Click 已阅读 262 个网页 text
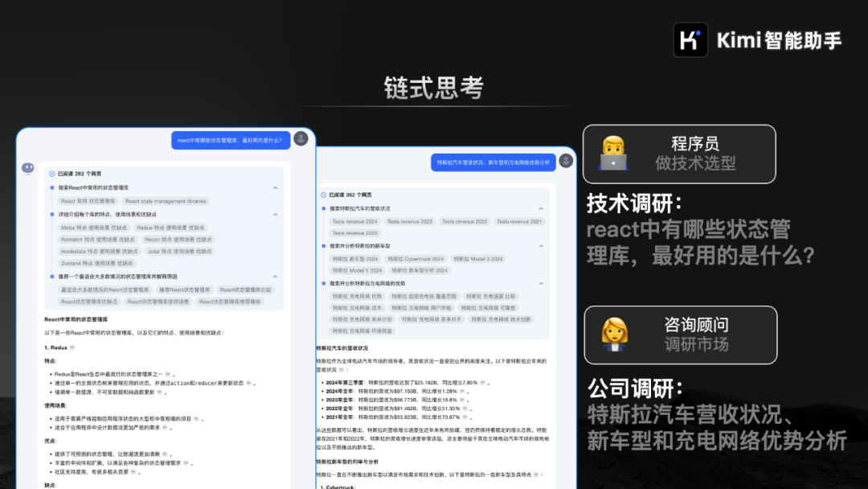 [x=80, y=174]
